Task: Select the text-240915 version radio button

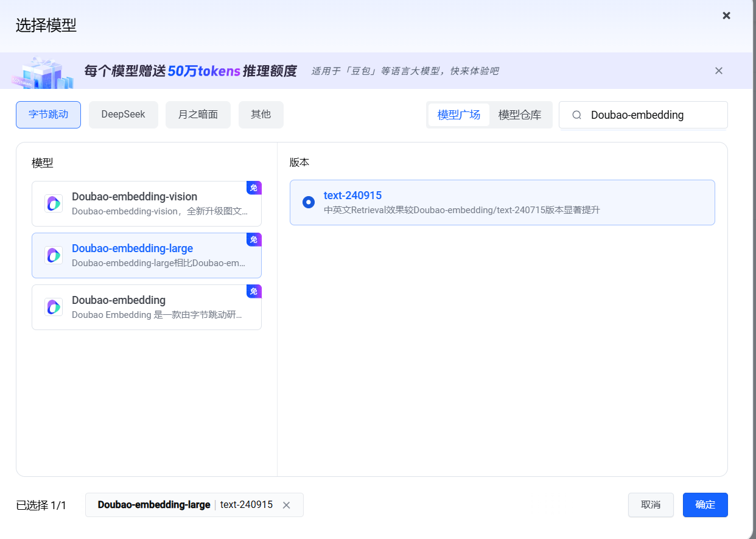Action: (x=309, y=202)
